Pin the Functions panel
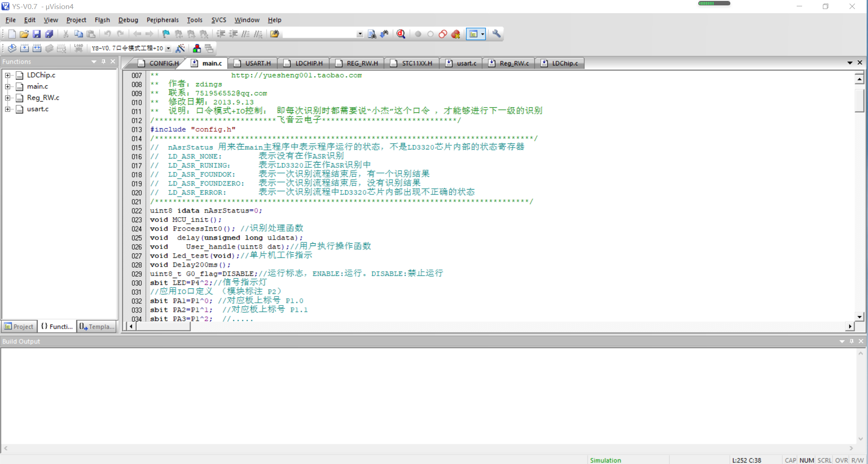 103,61
